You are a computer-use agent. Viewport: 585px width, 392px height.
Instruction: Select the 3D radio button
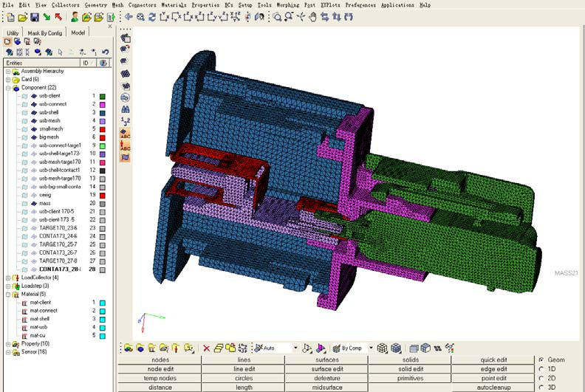541,387
